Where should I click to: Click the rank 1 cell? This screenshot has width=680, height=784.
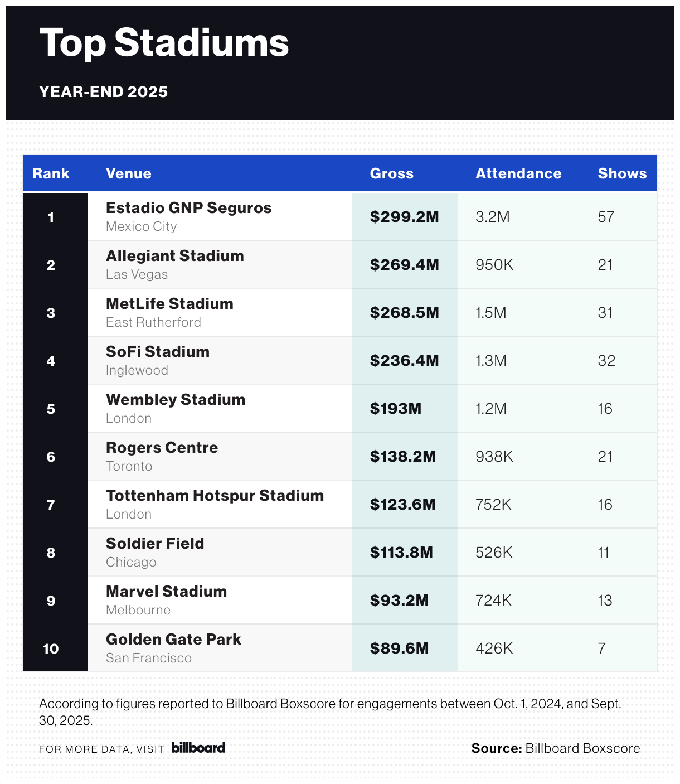point(56,217)
